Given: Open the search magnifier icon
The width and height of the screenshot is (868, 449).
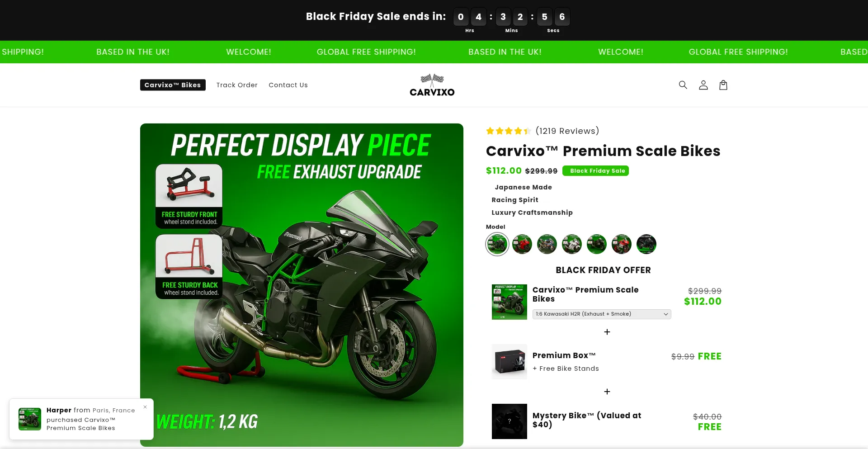Looking at the screenshot, I should [x=683, y=85].
